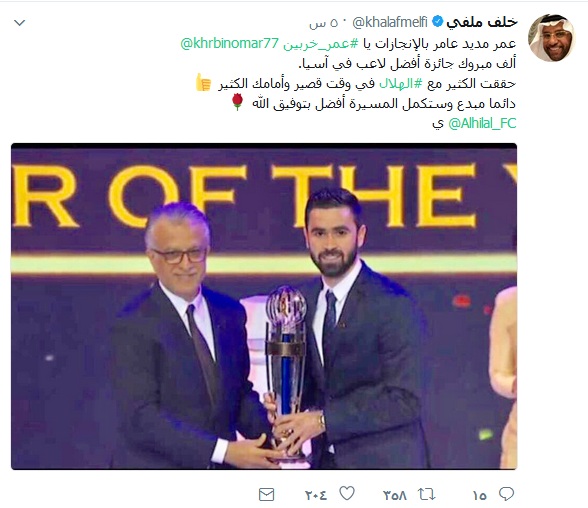Enlarge the award ceremony photo

pos(264,306)
